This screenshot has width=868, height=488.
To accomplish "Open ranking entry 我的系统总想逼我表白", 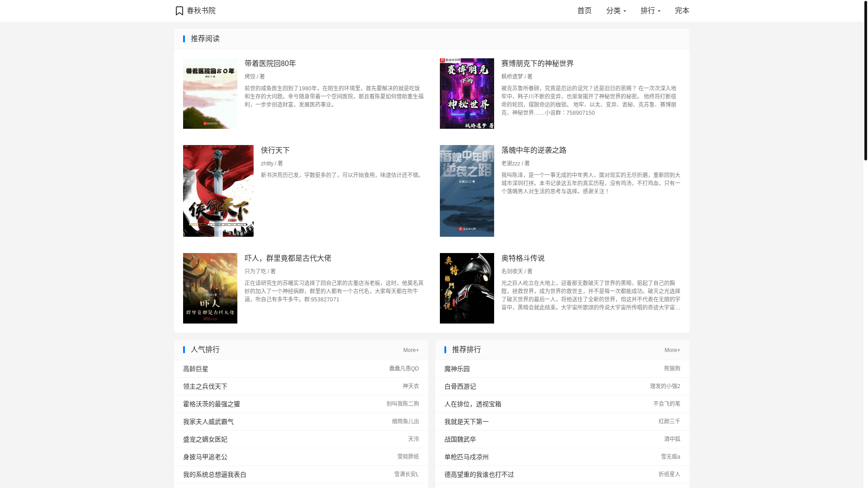I will (215, 475).
